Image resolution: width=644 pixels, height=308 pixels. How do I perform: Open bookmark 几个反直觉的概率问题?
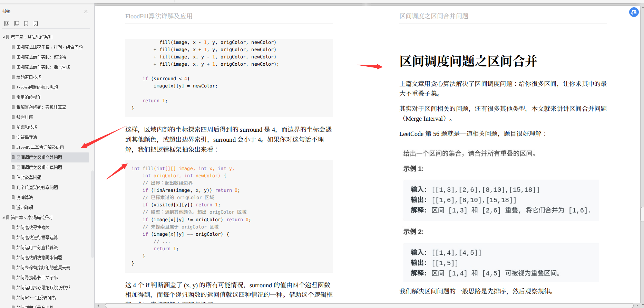point(37,187)
